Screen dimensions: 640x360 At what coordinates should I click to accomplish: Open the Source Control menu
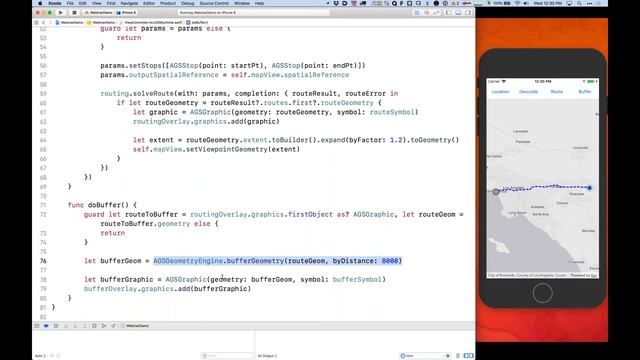pyautogui.click(x=214, y=3)
